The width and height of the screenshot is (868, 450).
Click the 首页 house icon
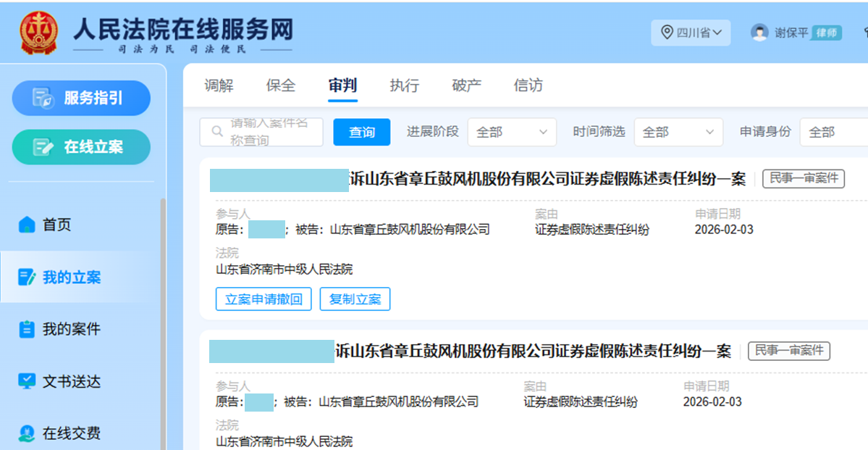point(27,225)
